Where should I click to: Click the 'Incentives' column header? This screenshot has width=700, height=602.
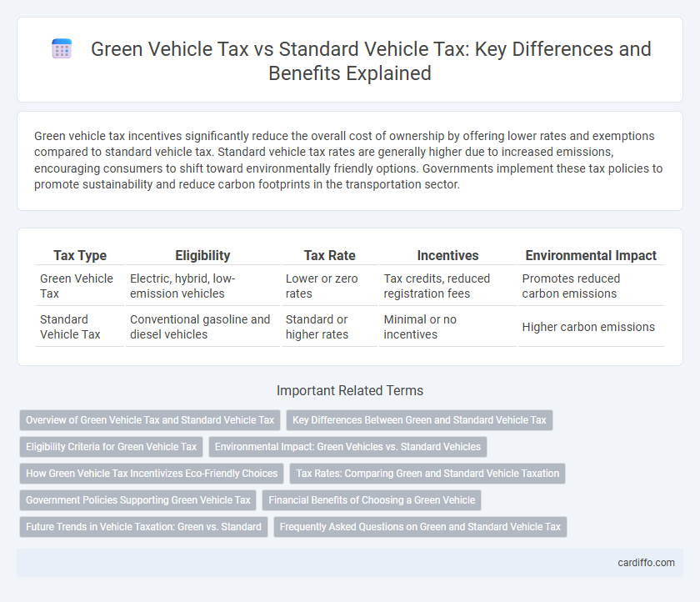coord(447,255)
